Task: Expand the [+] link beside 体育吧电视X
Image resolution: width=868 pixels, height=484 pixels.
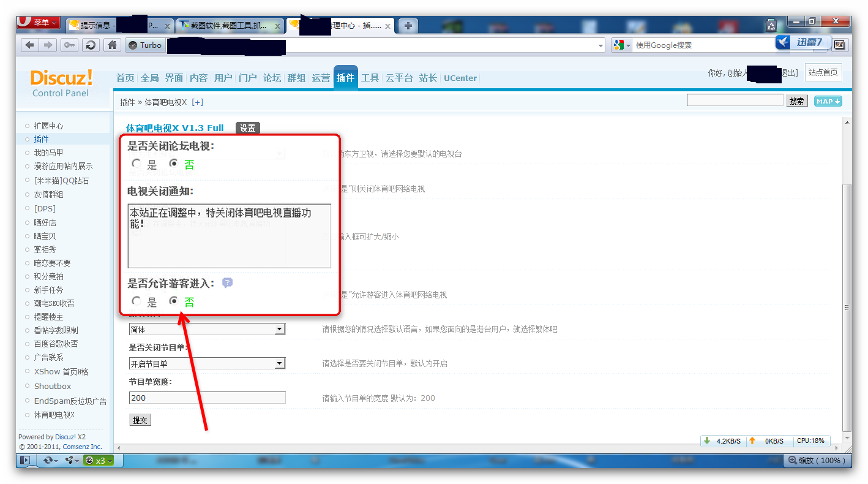Action: point(197,102)
